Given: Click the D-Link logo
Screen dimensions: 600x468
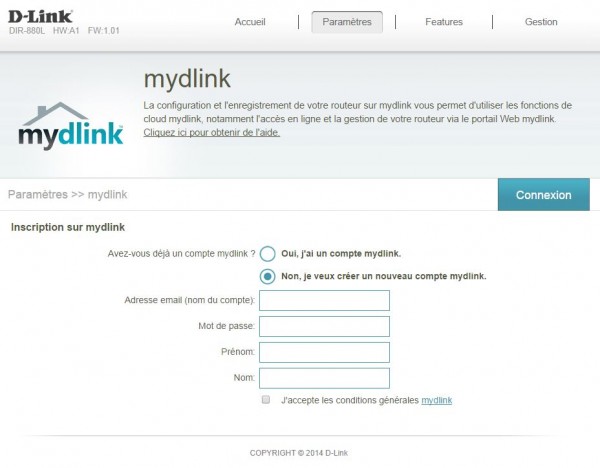Looking at the screenshot, I should 40,16.
